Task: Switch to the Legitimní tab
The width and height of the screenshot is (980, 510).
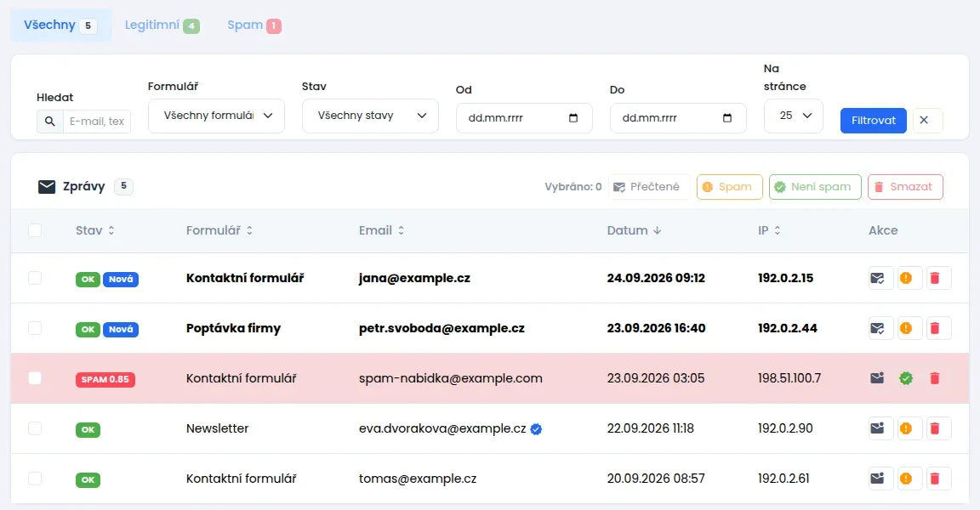Action: [162, 25]
